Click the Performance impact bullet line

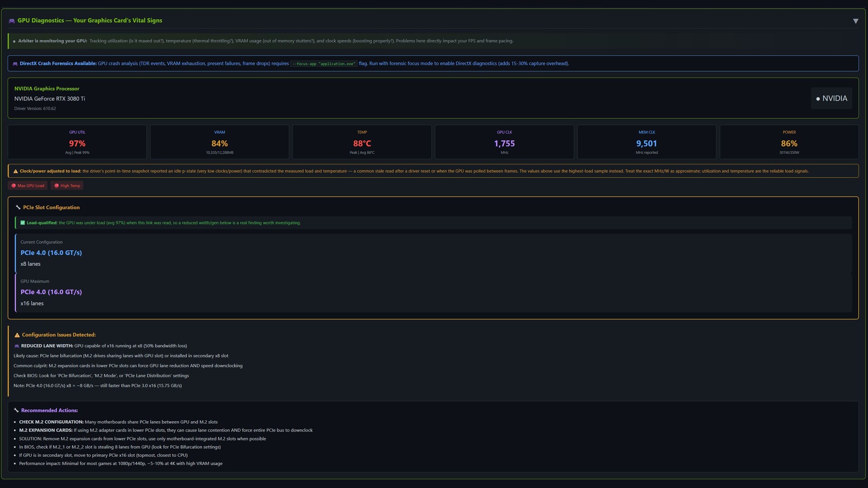click(121, 464)
